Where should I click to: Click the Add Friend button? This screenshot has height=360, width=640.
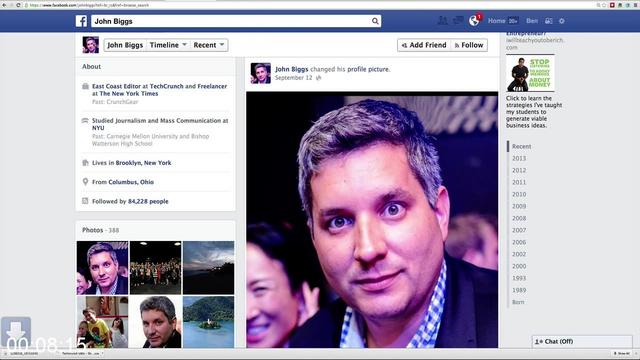pyautogui.click(x=424, y=45)
